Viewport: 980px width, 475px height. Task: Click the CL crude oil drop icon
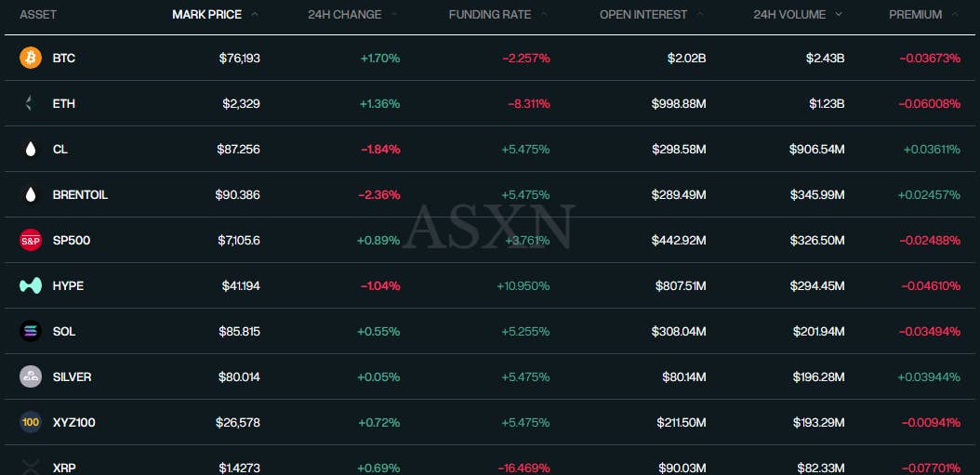(31, 149)
